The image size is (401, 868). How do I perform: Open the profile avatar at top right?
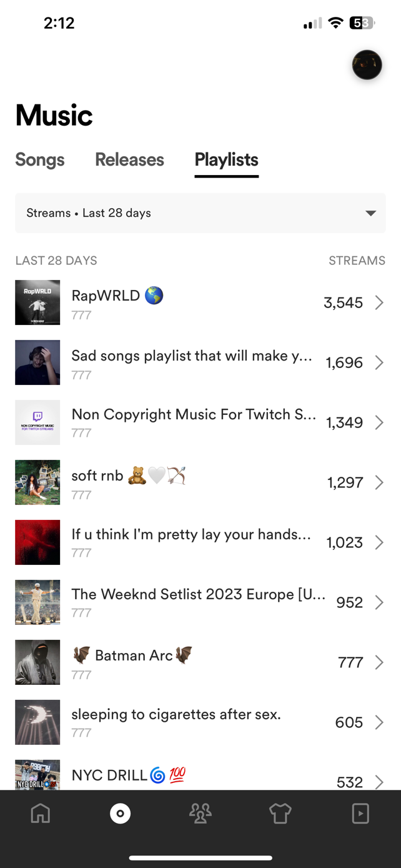[x=367, y=65]
